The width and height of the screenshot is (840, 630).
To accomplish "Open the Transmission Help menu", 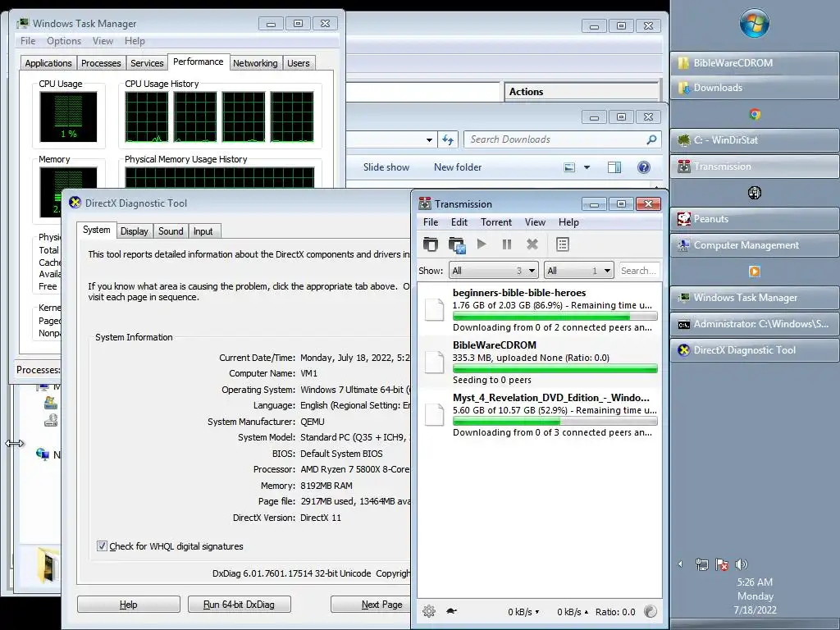I will click(x=568, y=221).
